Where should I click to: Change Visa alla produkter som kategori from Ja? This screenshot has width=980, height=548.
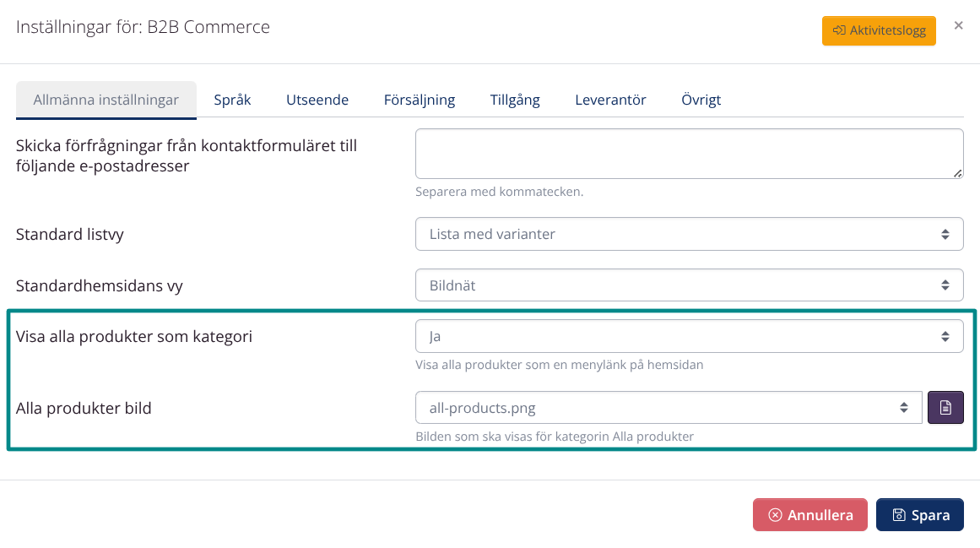point(688,335)
